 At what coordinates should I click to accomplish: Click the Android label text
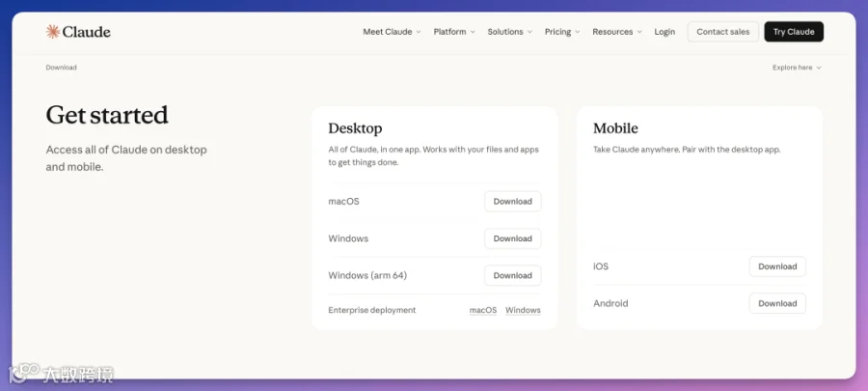point(610,303)
